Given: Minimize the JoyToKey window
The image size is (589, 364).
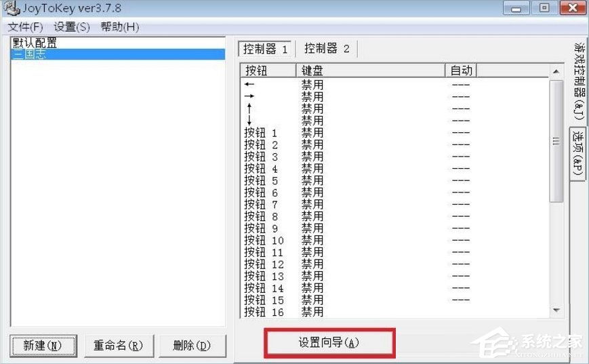Looking at the screenshot, I should [x=516, y=8].
